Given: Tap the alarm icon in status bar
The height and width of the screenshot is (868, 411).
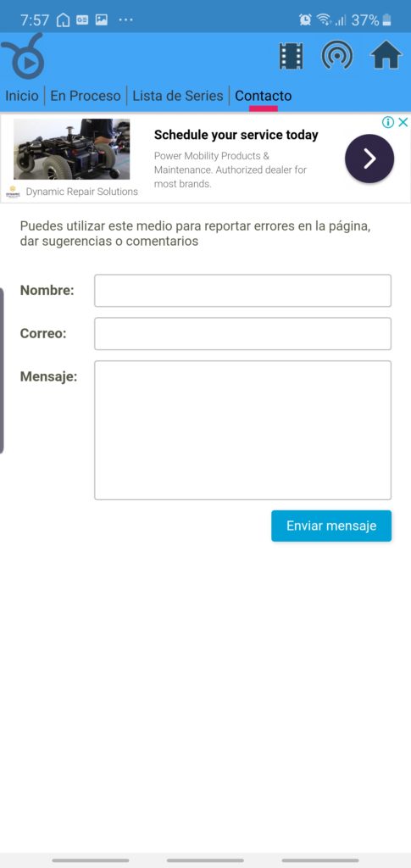Looking at the screenshot, I should 305,20.
